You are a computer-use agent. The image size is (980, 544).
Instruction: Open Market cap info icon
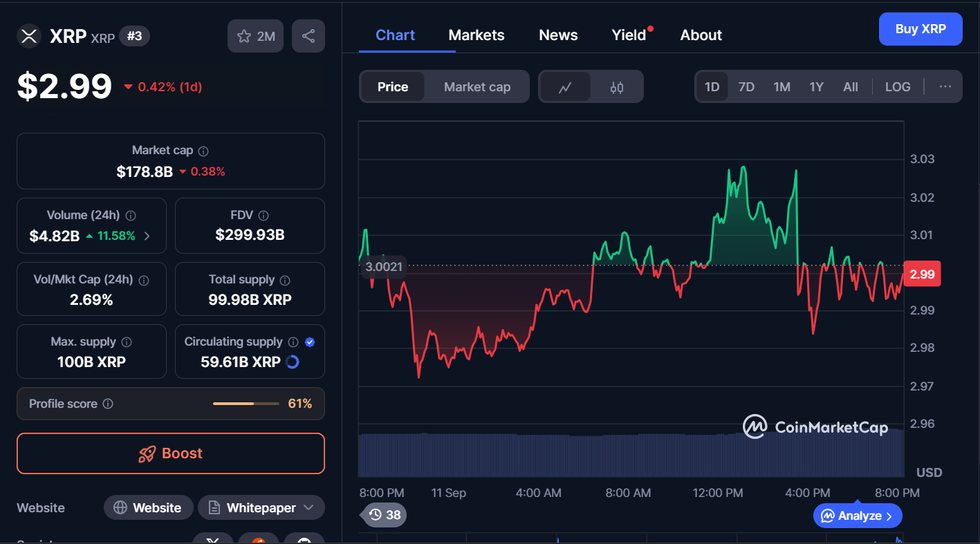(x=203, y=151)
